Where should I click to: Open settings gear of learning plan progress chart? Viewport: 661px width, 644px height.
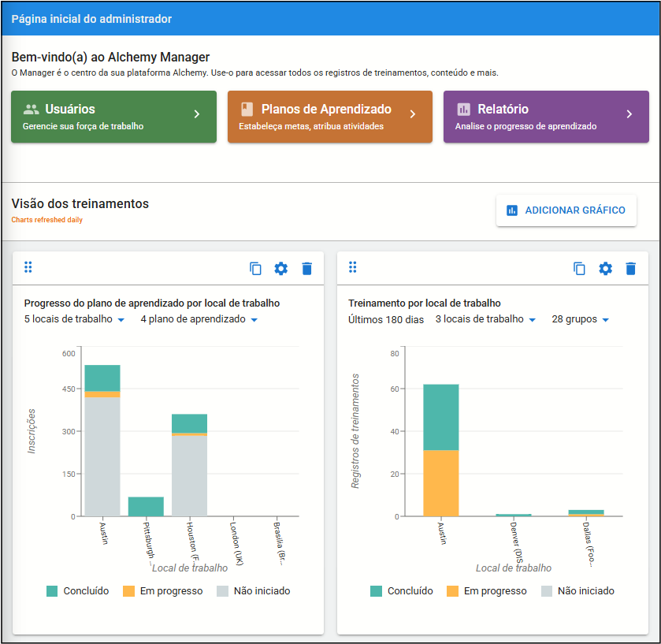280,269
